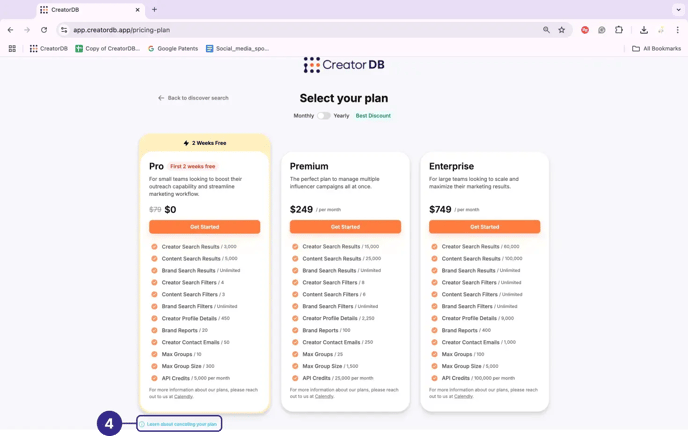Screen dimensions: 688x436
Task: Open the Downloads icon in toolbar
Action: point(644,30)
